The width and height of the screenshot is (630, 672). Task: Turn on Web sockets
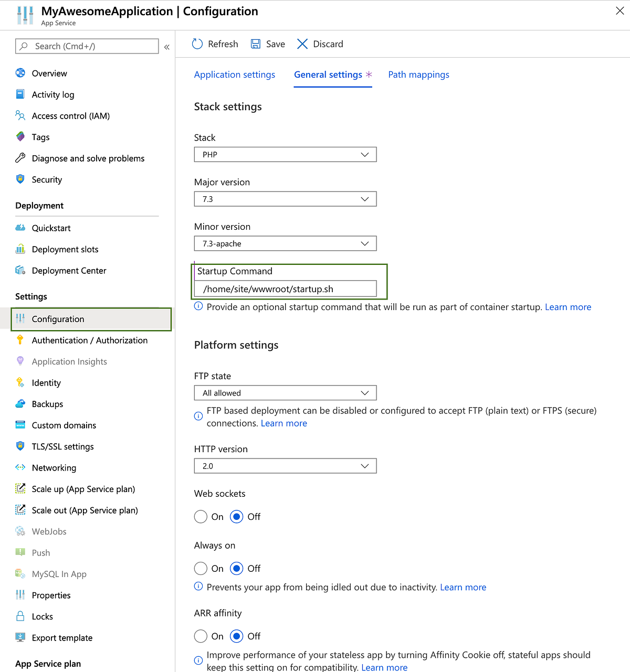[201, 517]
